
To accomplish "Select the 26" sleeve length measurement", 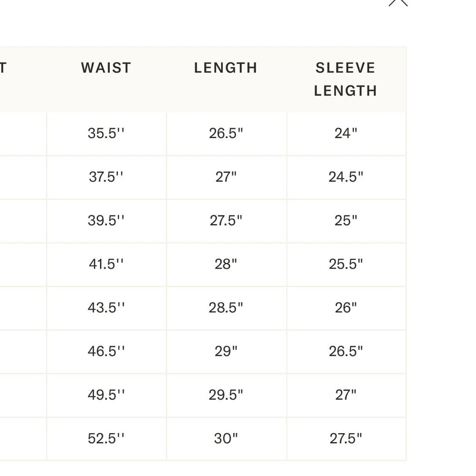I will pyautogui.click(x=346, y=308).
